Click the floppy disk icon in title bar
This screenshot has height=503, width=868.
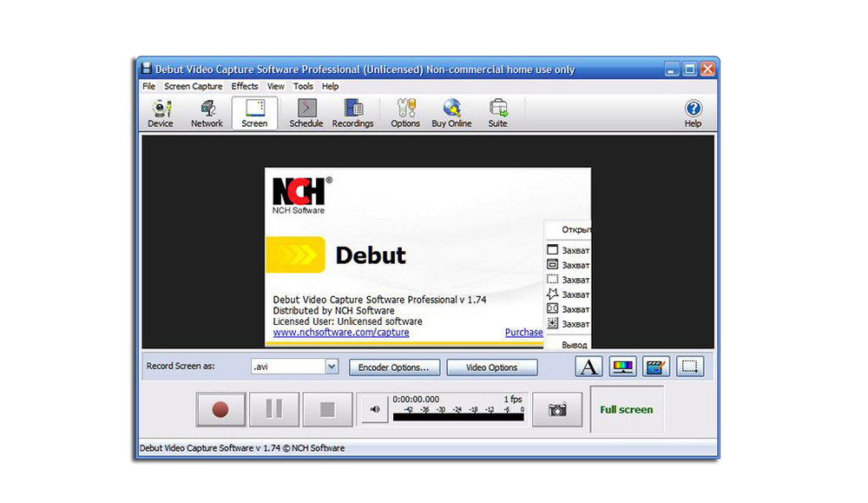pyautogui.click(x=146, y=69)
